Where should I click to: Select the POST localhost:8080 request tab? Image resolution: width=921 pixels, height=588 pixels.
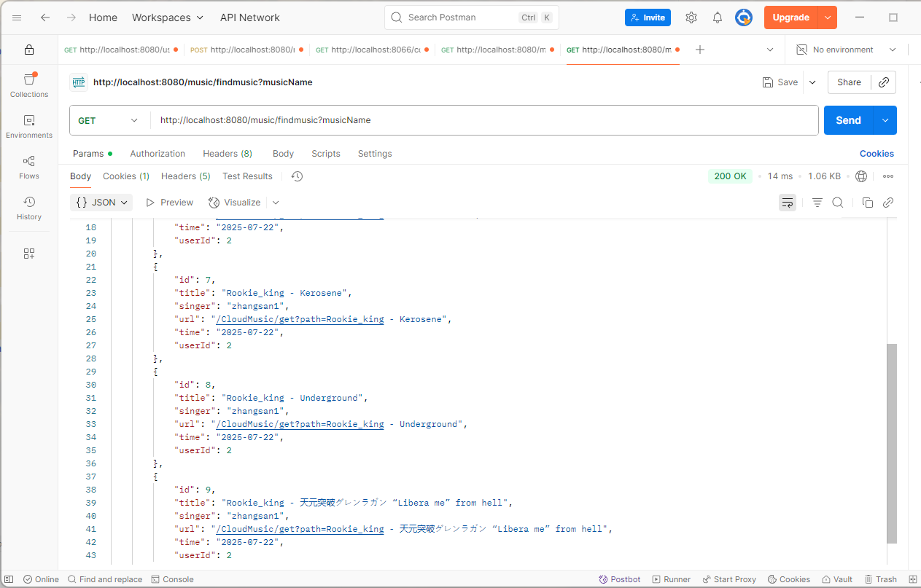click(246, 50)
